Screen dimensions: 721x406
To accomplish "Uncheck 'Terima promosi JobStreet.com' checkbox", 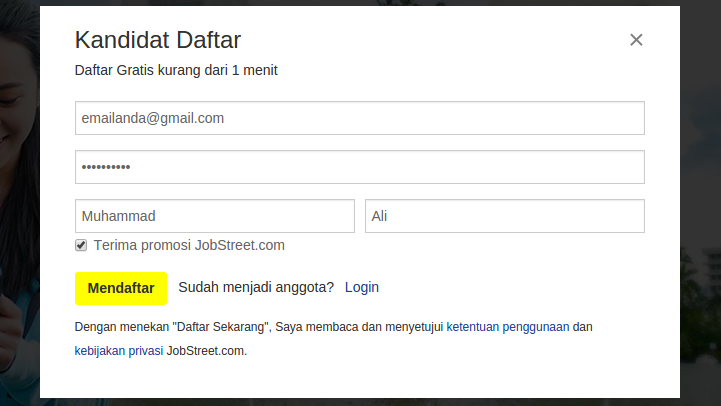I will [x=81, y=245].
